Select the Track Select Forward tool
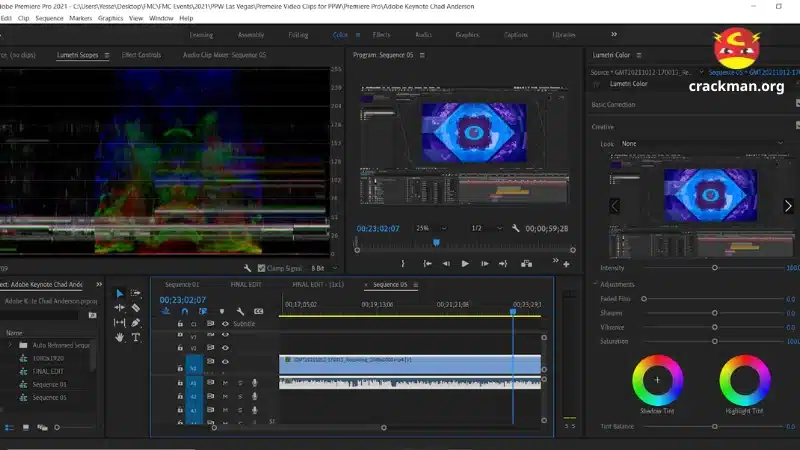This screenshot has width=800, height=450. coord(136,293)
